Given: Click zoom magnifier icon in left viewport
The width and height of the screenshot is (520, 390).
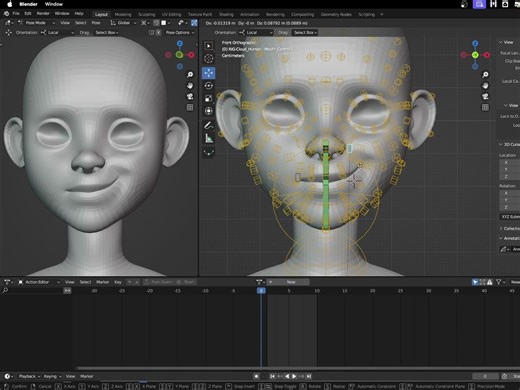Looking at the screenshot, I should (190, 75).
